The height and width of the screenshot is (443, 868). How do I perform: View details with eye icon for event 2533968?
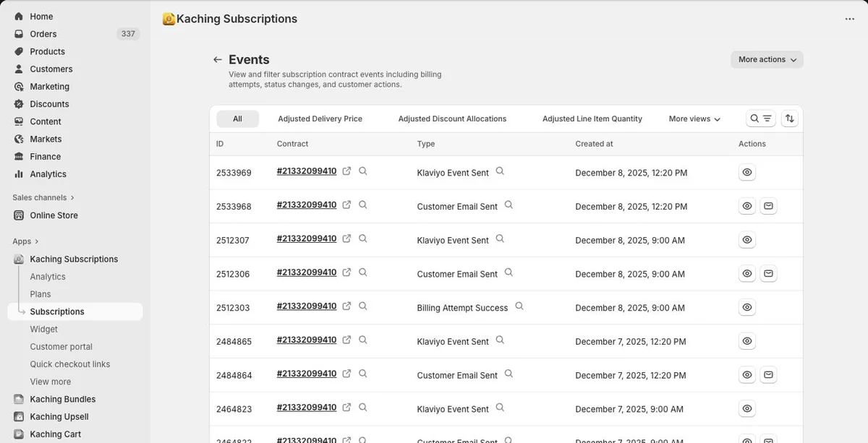pos(747,206)
